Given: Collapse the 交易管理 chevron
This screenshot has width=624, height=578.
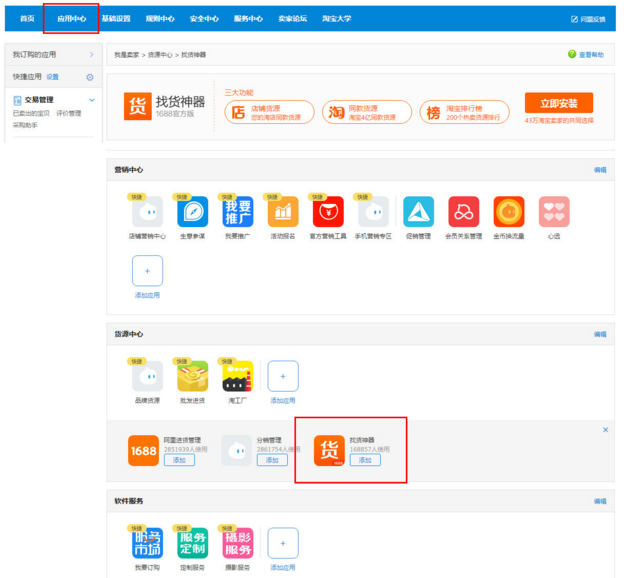Looking at the screenshot, I should 92,100.
